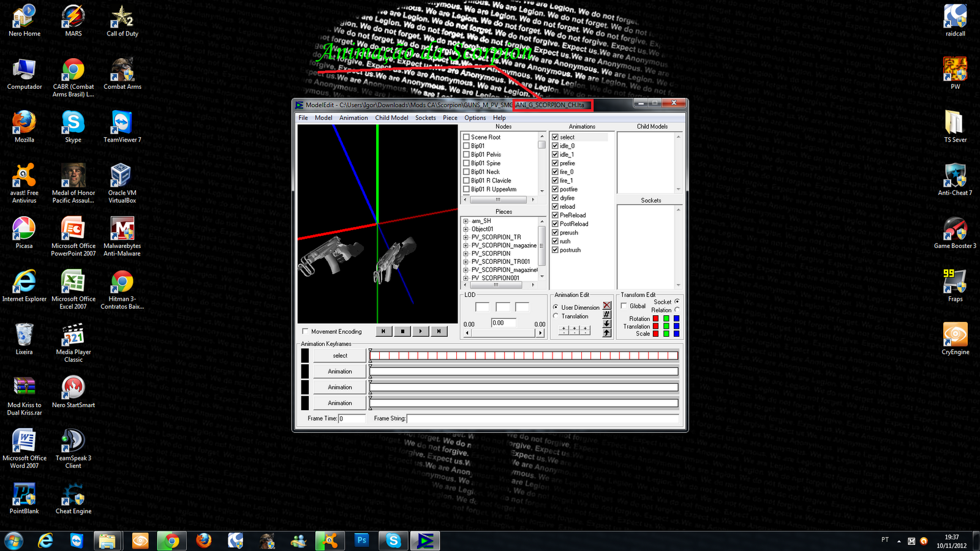Screen dimensions: 980x551
Task: Select the Relation radio button
Action: point(677,310)
